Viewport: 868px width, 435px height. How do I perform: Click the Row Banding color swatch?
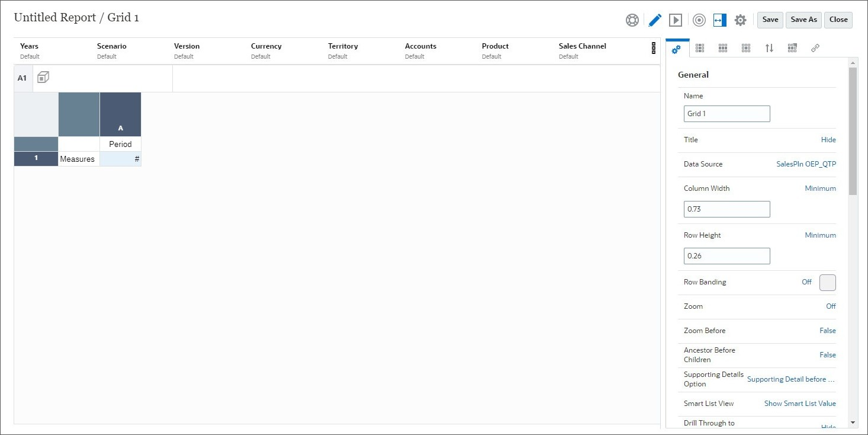pyautogui.click(x=827, y=282)
